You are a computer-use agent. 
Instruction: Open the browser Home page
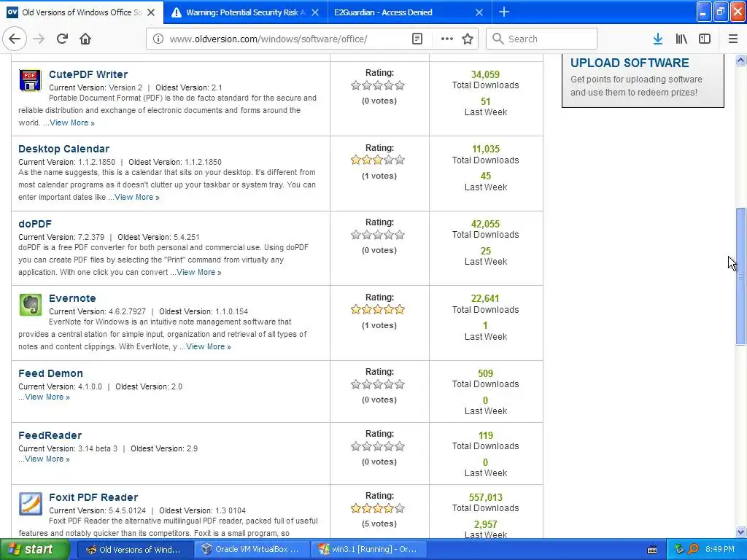point(85,39)
